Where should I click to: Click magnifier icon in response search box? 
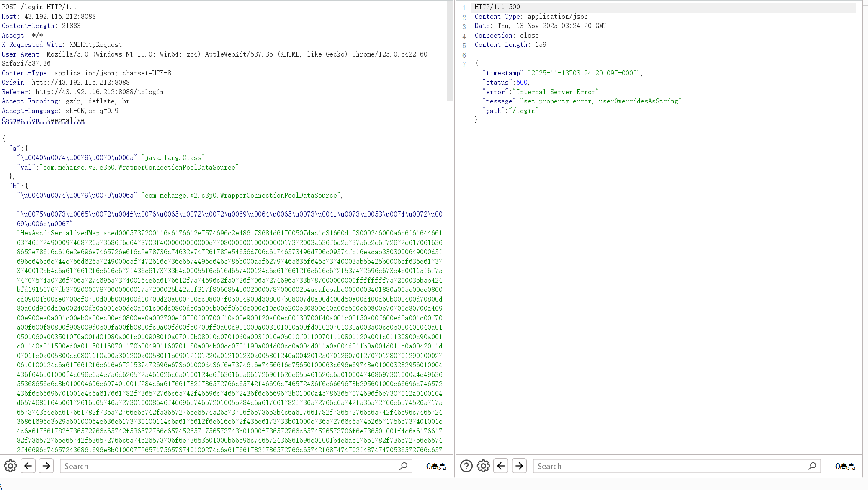812,466
